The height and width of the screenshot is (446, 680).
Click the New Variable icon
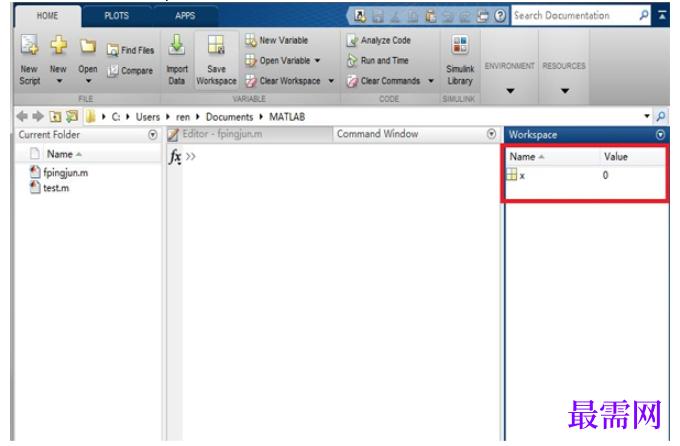click(x=251, y=40)
